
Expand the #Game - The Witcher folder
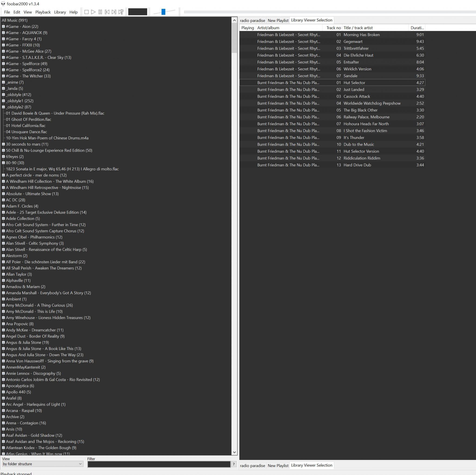(3, 76)
